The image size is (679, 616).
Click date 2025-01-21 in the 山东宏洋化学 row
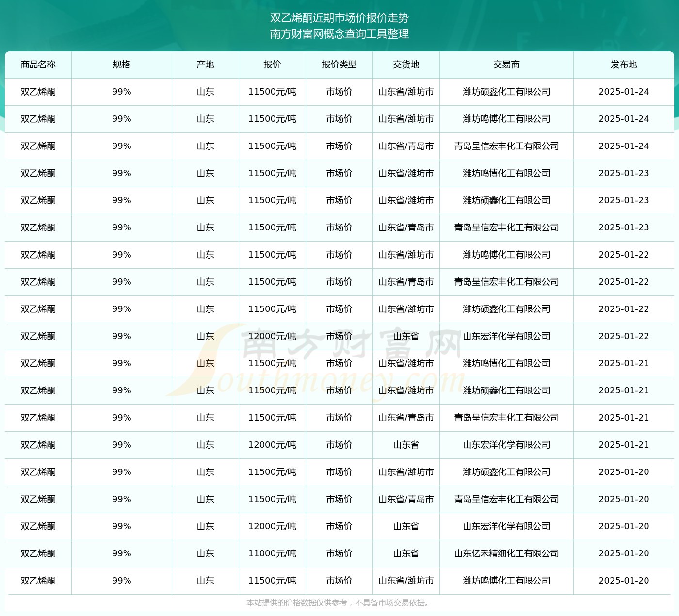[624, 445]
